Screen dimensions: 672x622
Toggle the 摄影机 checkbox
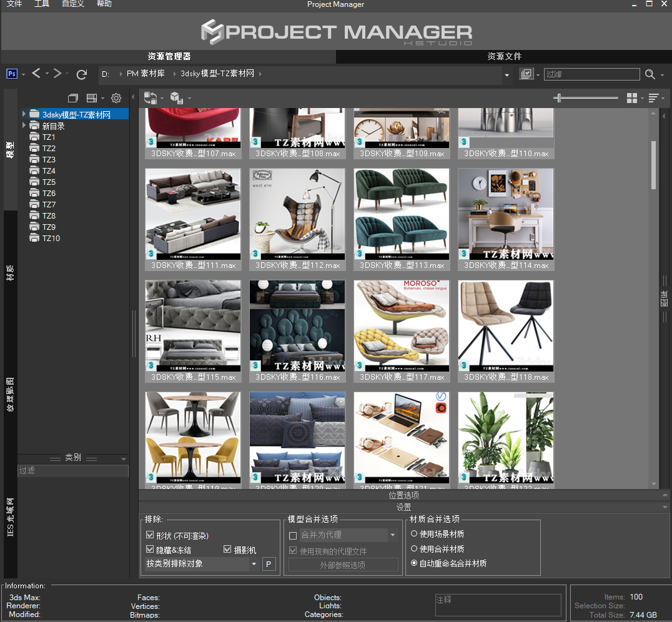coord(228,550)
